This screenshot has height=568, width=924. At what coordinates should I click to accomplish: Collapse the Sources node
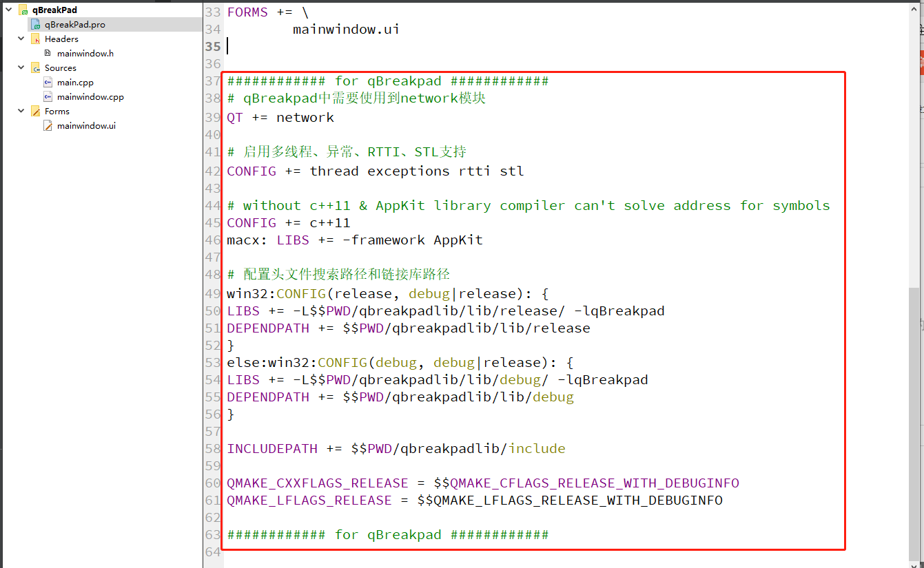pyautogui.click(x=21, y=67)
